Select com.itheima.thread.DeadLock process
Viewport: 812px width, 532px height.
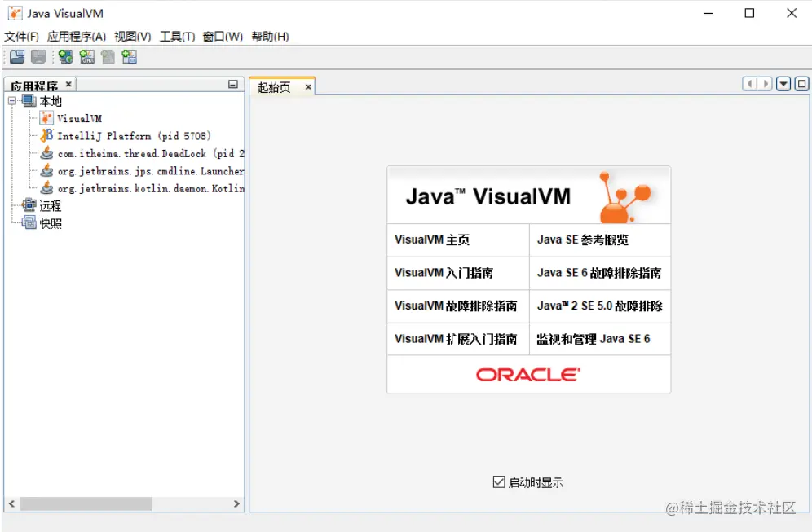(x=151, y=153)
